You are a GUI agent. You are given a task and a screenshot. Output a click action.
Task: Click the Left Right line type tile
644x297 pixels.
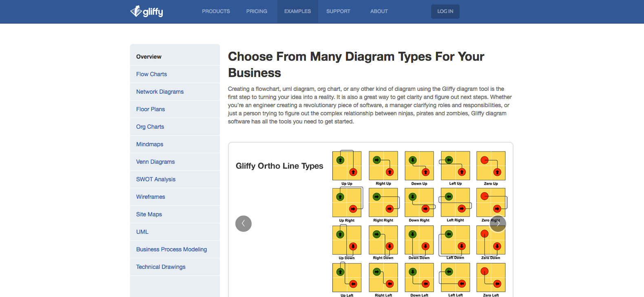[456, 202]
